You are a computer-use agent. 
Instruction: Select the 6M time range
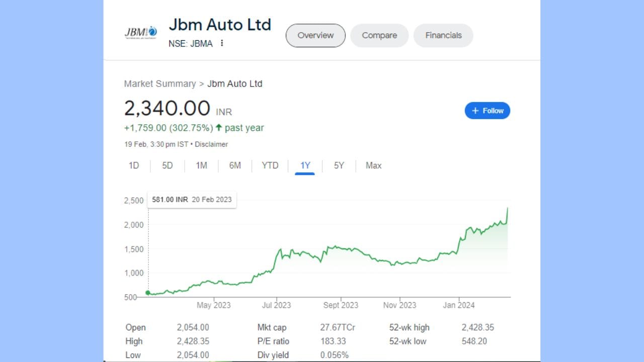(235, 165)
